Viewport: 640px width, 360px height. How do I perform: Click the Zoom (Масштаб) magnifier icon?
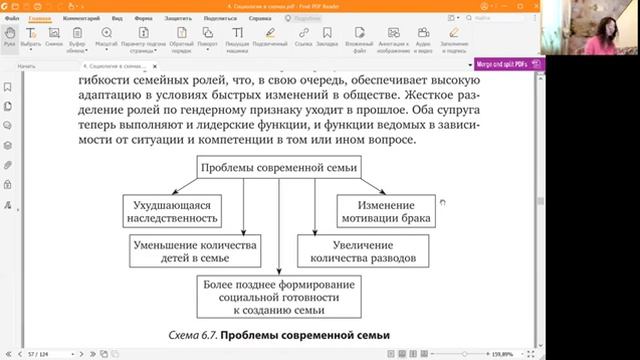[107, 33]
